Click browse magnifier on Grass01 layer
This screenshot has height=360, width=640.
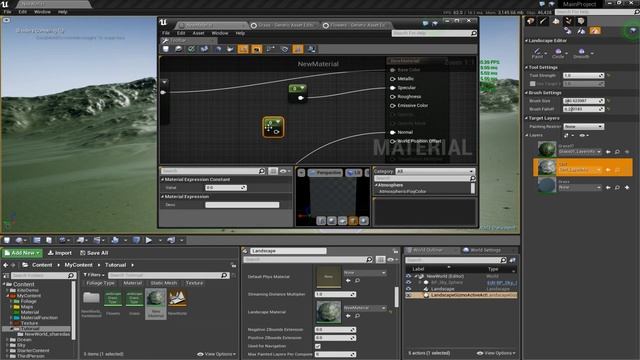click(x=617, y=152)
